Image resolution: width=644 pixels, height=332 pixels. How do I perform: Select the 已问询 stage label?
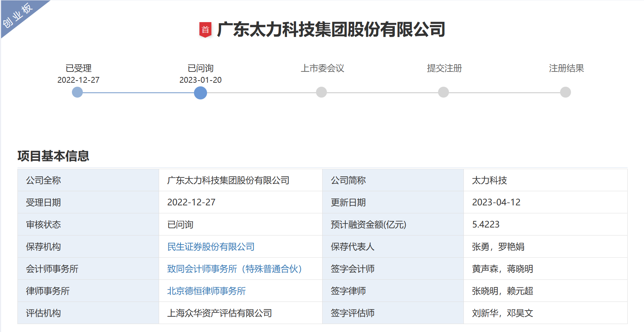[200, 68]
